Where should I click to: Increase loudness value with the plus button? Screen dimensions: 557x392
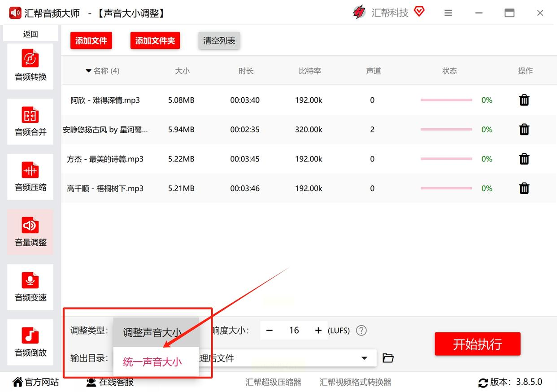tap(318, 331)
